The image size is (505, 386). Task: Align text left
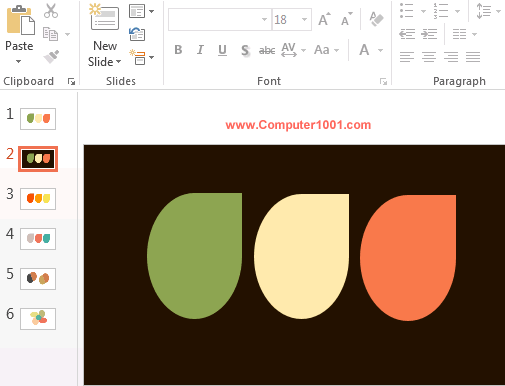(407, 57)
